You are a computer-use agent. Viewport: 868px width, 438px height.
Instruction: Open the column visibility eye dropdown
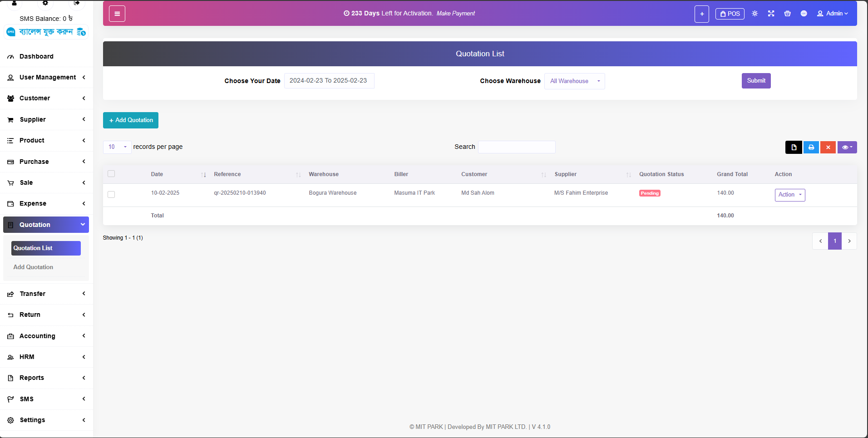point(847,147)
